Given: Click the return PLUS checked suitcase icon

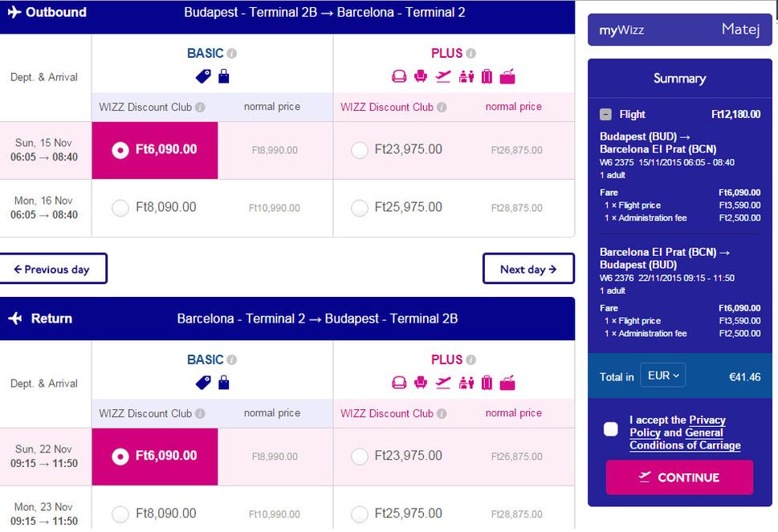Looking at the screenshot, I should pyautogui.click(x=487, y=383).
